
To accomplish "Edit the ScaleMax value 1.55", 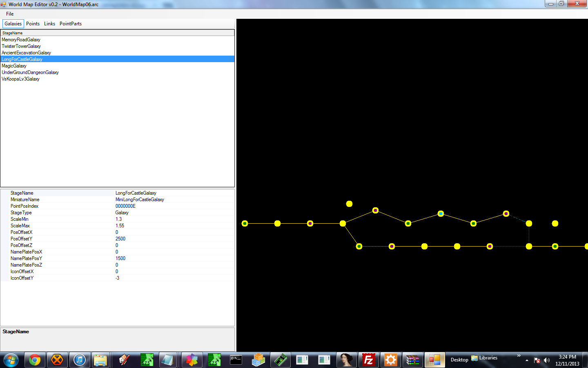I will coord(120,226).
